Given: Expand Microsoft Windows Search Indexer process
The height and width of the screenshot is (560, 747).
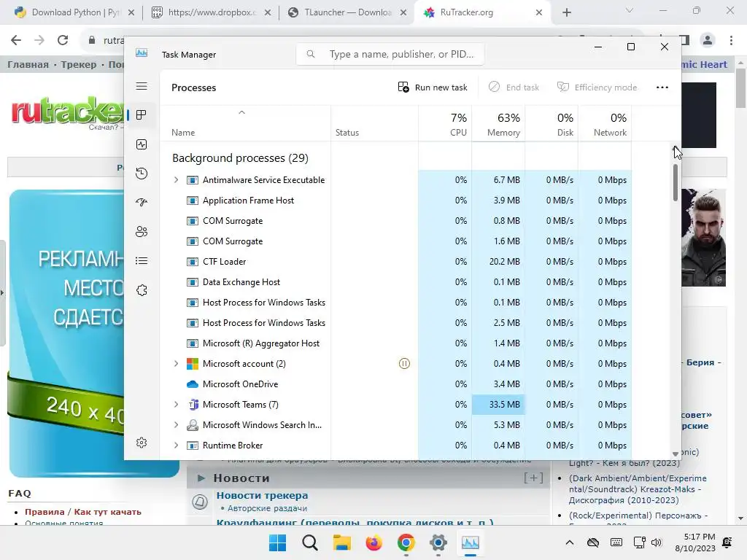Looking at the screenshot, I should pos(176,425).
